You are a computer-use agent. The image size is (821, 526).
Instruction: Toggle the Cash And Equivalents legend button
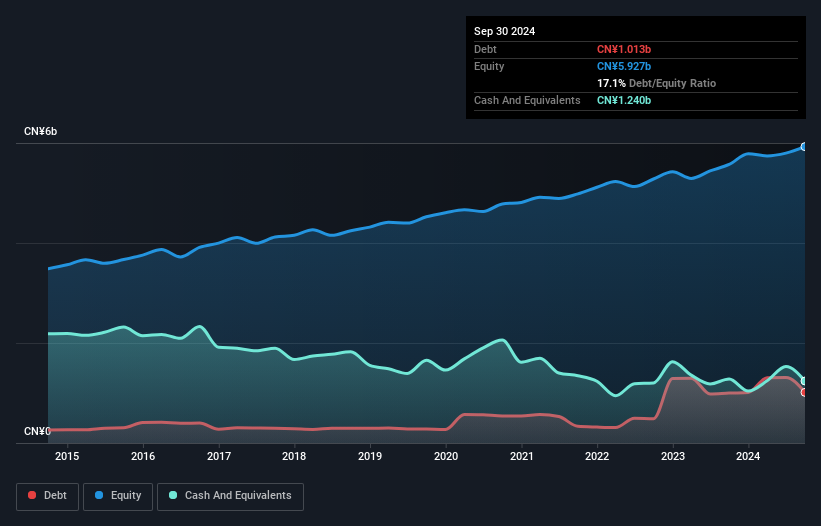pos(230,495)
